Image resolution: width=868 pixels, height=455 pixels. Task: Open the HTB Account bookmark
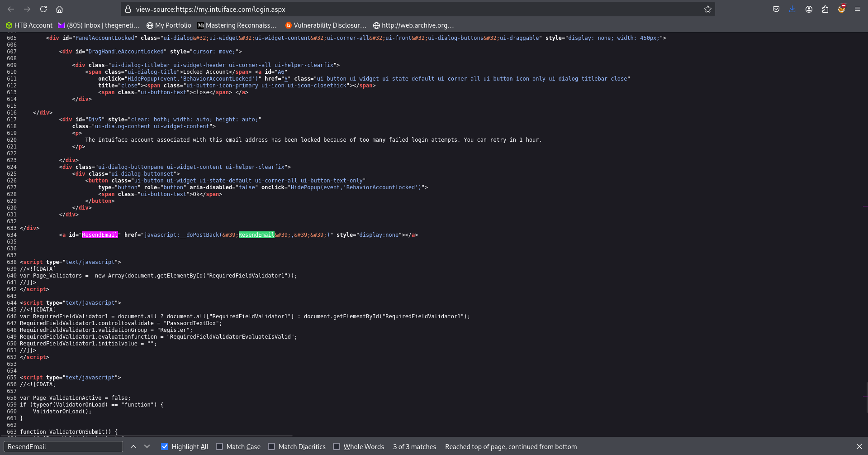click(29, 25)
